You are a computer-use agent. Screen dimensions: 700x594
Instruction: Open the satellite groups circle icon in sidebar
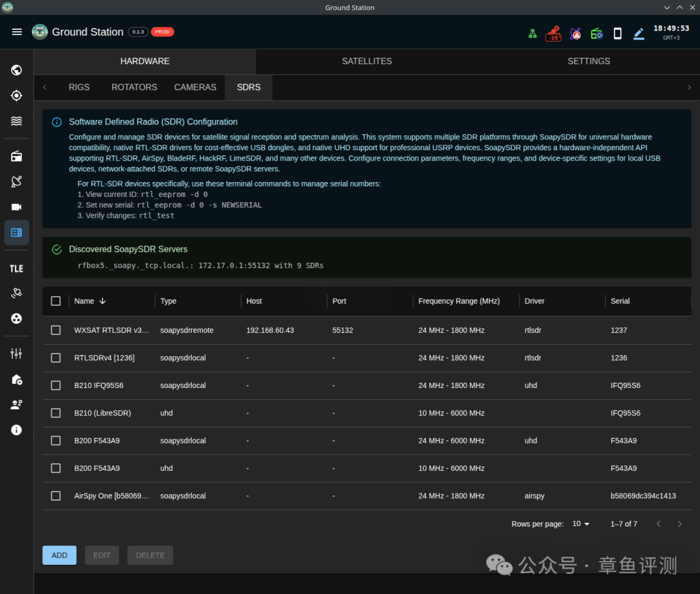16,319
